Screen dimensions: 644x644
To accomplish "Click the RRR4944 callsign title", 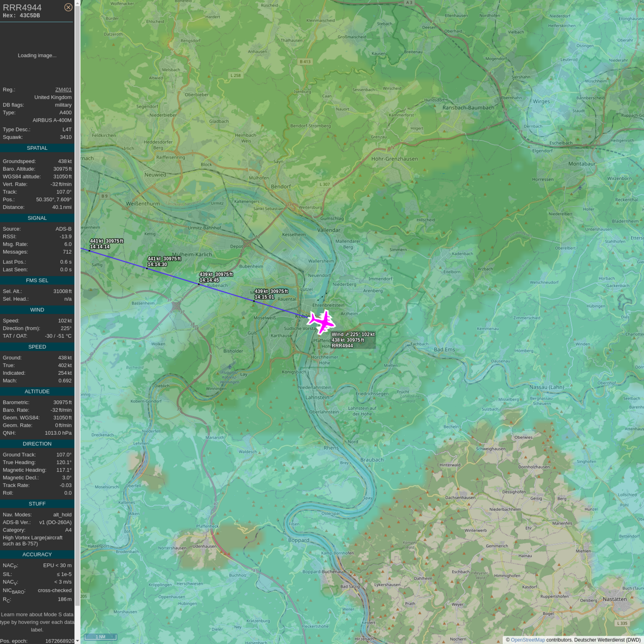I will pyautogui.click(x=22, y=8).
